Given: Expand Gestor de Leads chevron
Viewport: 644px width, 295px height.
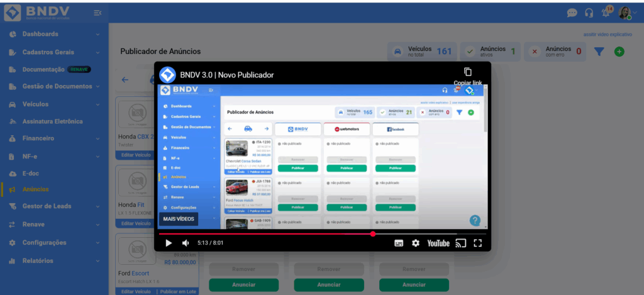Looking at the screenshot, I should (x=97, y=207).
